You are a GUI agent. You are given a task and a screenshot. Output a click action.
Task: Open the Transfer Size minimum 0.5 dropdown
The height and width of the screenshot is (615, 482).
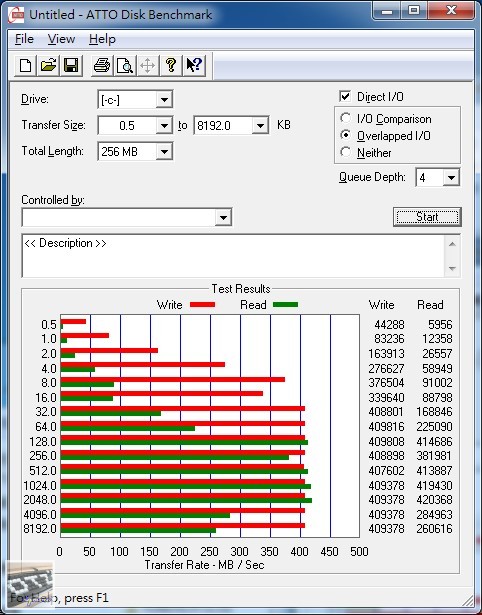tap(164, 126)
